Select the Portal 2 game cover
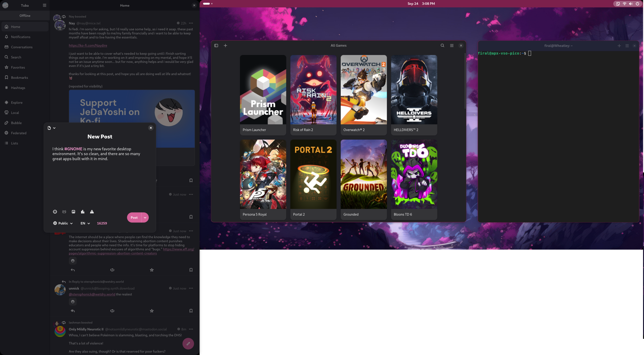The image size is (644, 355). click(x=313, y=174)
